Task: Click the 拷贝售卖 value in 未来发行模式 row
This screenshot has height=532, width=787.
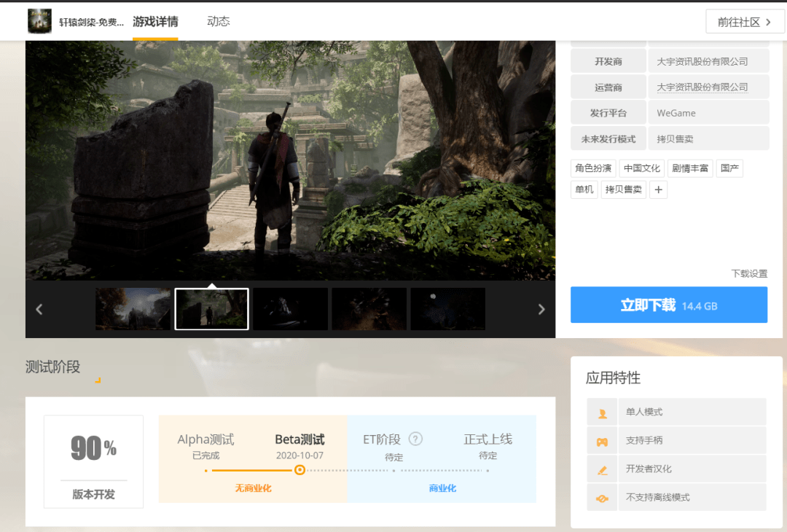Action: [x=675, y=139]
